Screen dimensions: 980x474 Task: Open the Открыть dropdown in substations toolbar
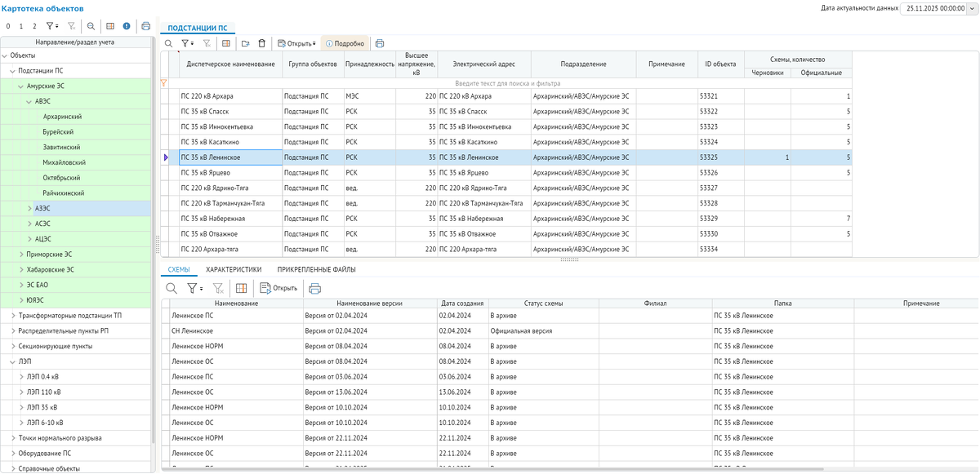(x=296, y=43)
